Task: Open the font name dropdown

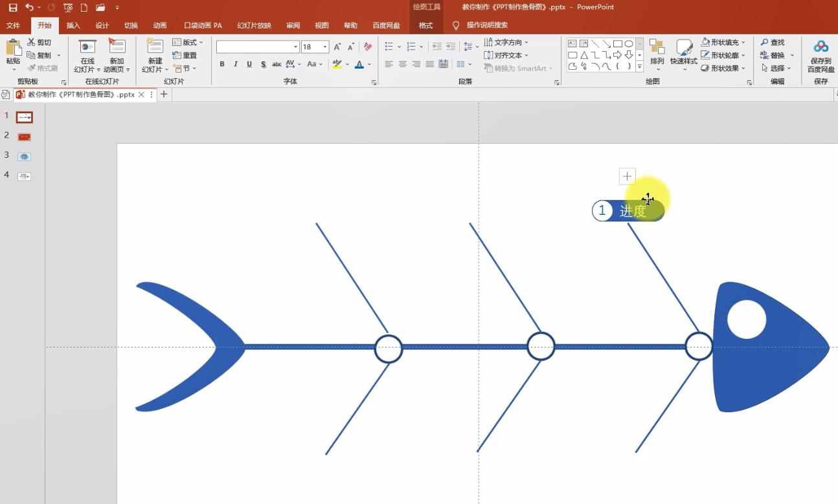Action: (x=296, y=47)
